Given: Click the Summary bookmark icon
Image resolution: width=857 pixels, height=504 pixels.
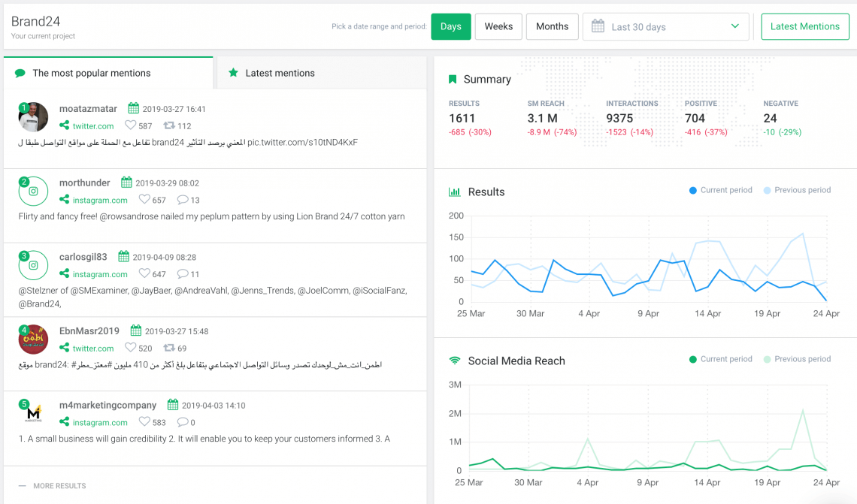Looking at the screenshot, I should click(453, 79).
